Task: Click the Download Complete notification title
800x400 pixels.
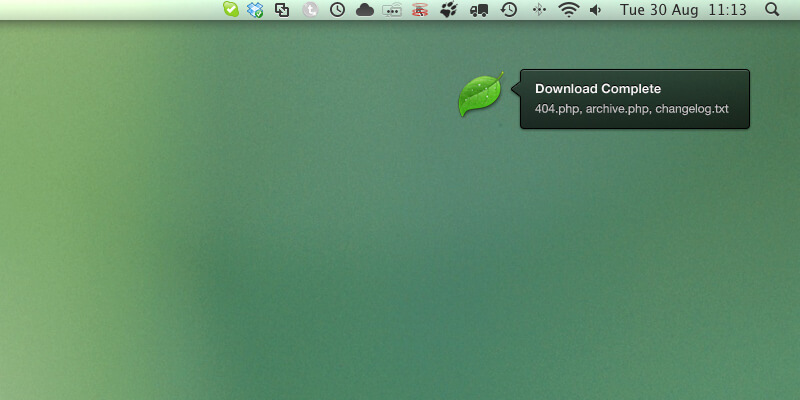Action: (598, 89)
